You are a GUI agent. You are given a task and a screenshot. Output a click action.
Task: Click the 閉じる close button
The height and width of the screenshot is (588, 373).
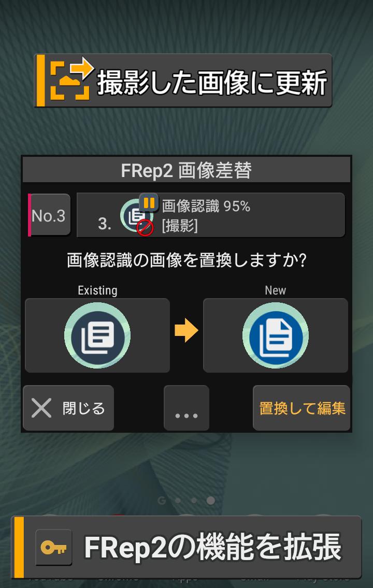pos(68,408)
